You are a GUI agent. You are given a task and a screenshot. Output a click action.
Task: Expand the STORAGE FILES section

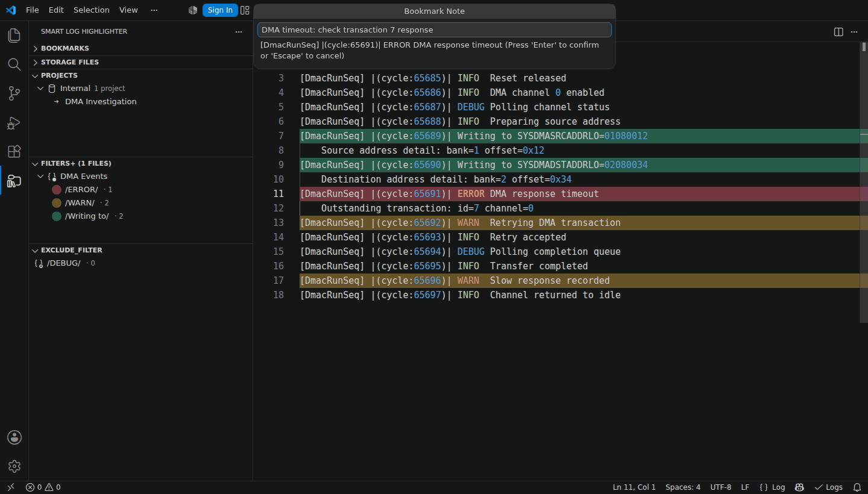(140, 62)
